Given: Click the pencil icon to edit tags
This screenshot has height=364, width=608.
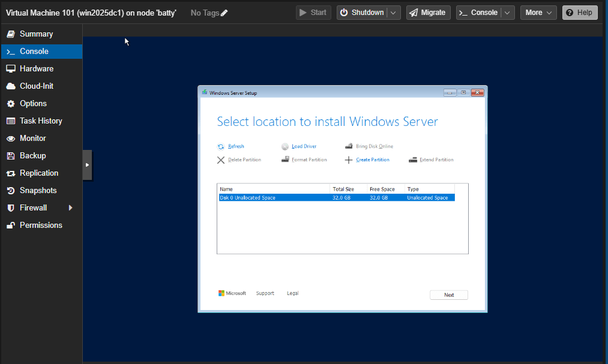Looking at the screenshot, I should click(224, 13).
